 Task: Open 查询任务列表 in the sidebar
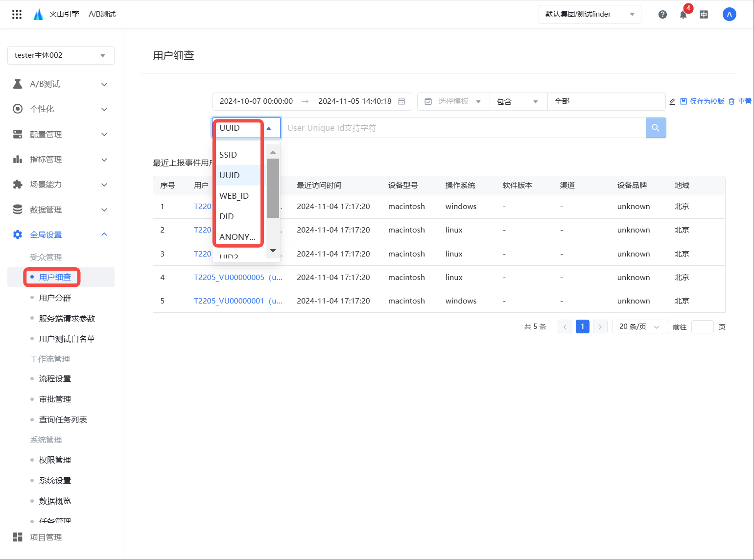[63, 420]
